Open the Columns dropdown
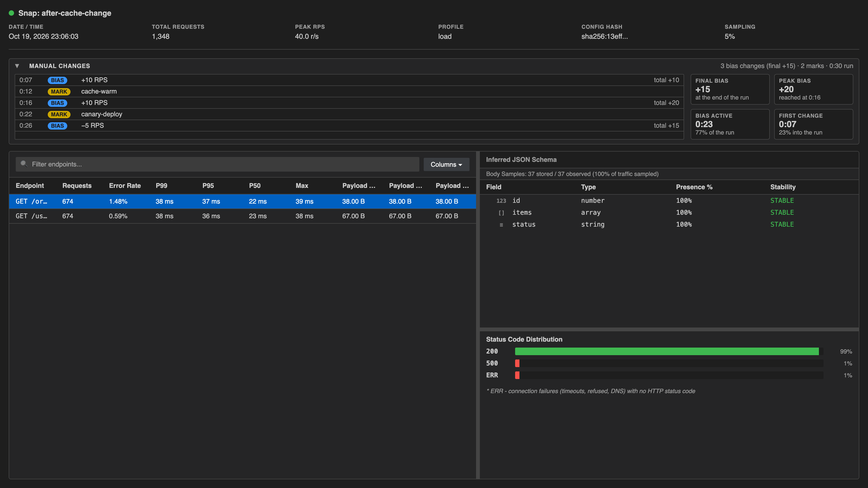Image resolution: width=868 pixels, height=488 pixels. [446, 164]
